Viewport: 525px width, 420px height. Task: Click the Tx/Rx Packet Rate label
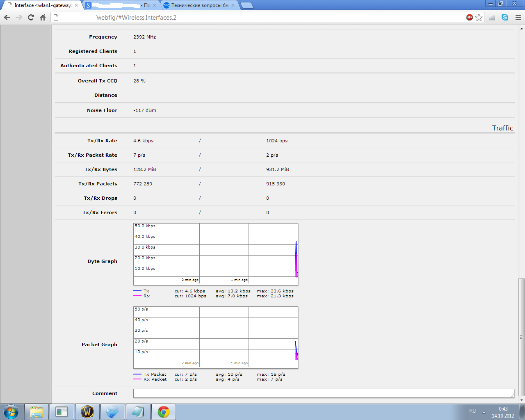point(92,155)
